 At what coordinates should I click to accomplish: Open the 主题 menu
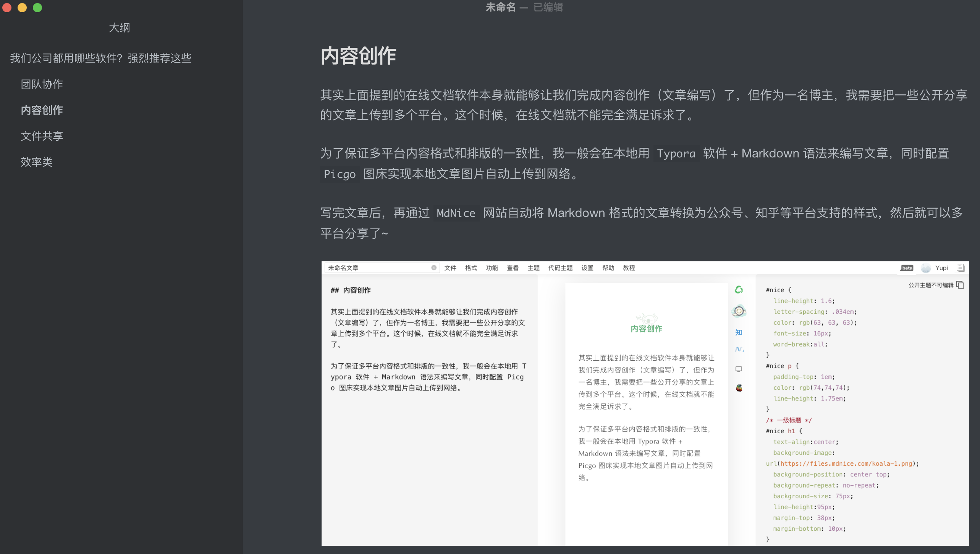534,268
